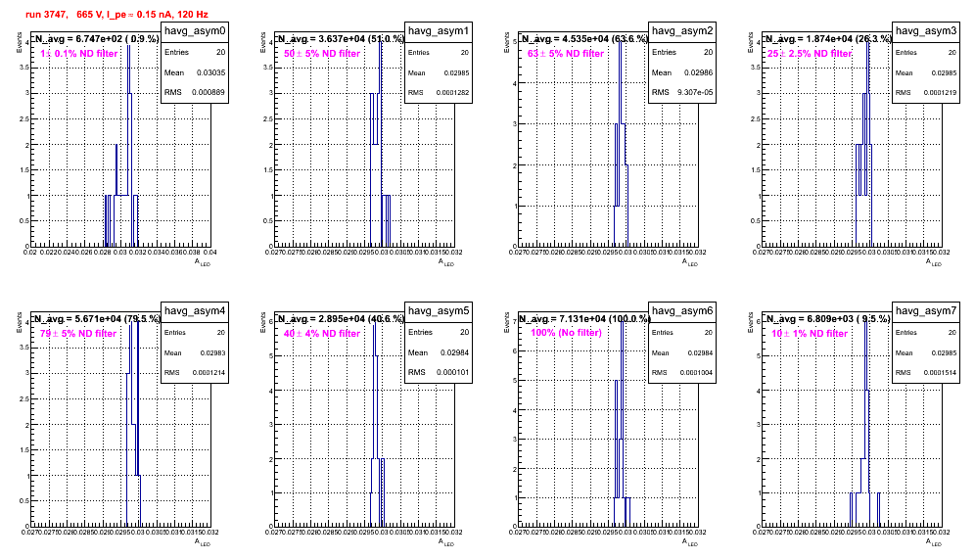This screenshot has width=975, height=560.
Task: Select the run 3747 header text
Action: [116, 14]
